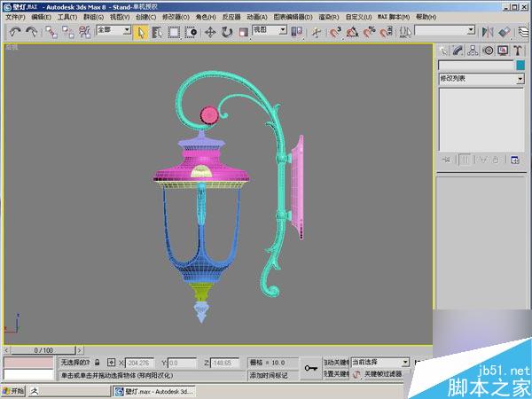Switch to the Display command panel tab
This screenshot has width=532, height=399.
click(x=503, y=51)
